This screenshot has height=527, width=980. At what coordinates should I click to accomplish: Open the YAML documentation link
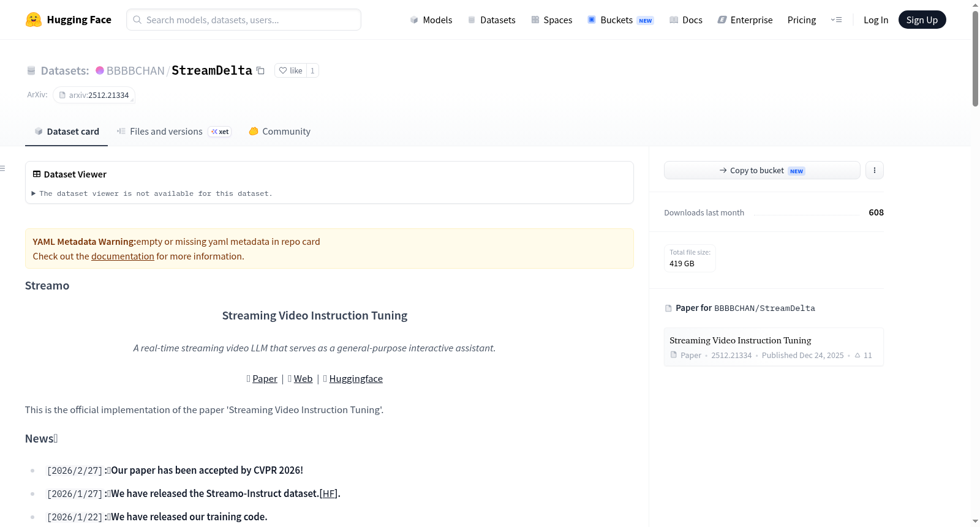coord(123,256)
